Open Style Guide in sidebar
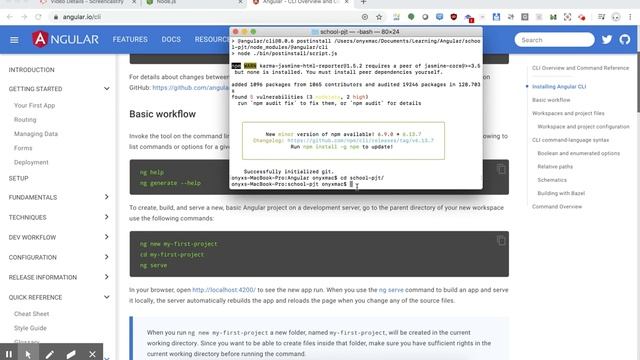 coord(30,328)
